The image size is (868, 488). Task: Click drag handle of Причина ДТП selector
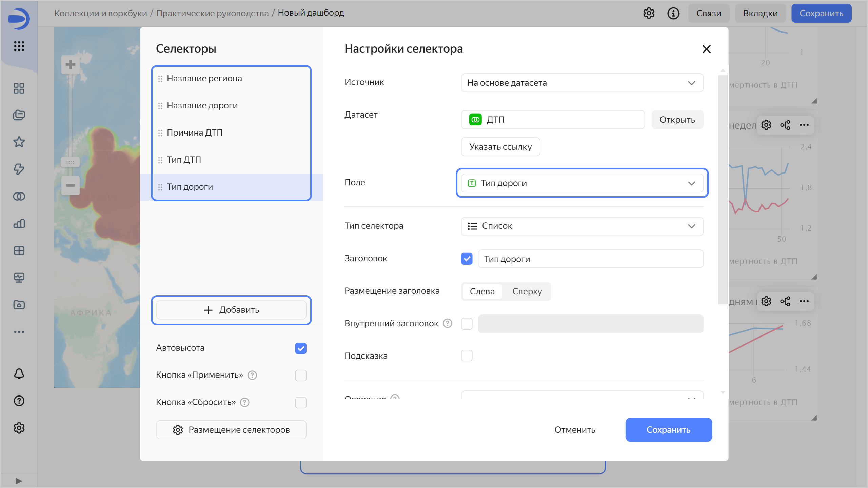pyautogui.click(x=160, y=133)
